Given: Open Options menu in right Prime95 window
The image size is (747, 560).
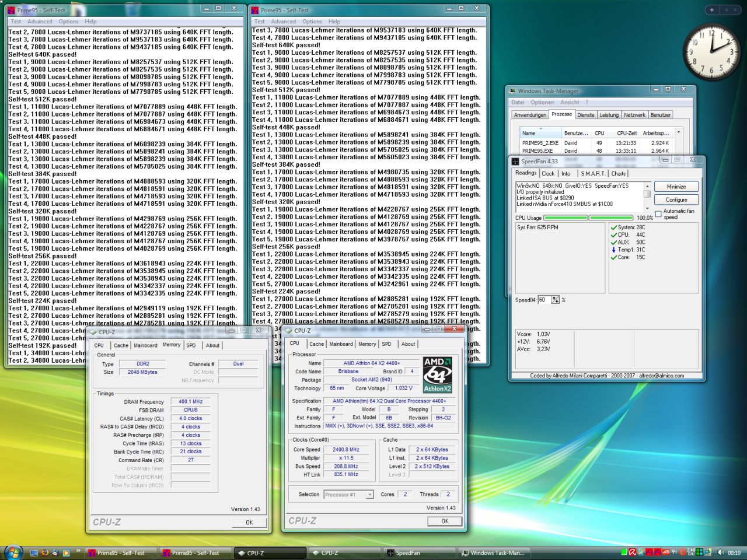Looking at the screenshot, I should click(x=312, y=22).
